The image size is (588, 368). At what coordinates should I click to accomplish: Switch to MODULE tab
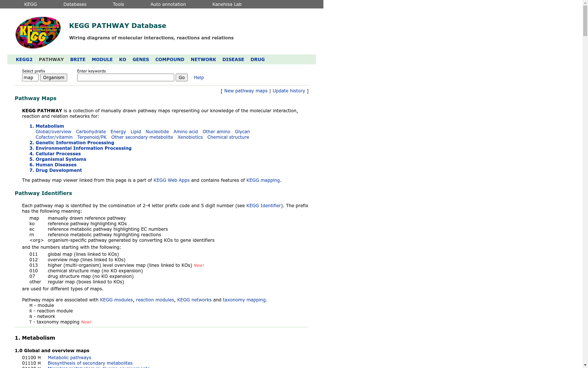click(x=102, y=60)
